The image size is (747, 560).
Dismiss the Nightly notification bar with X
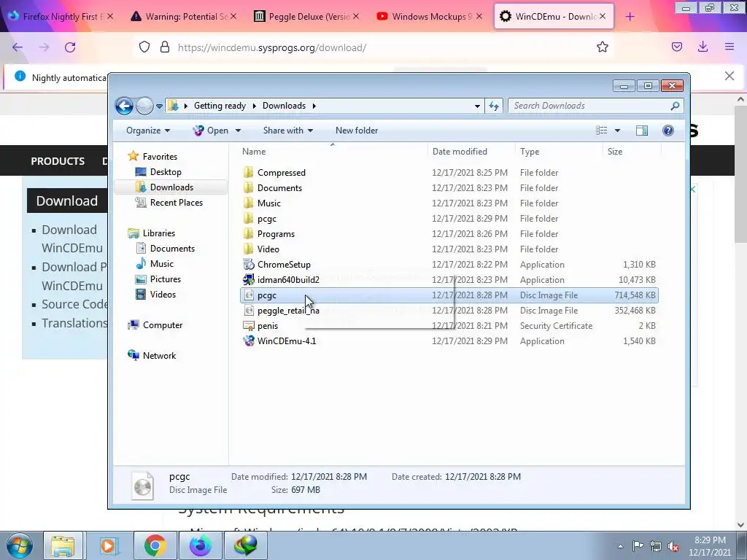[x=729, y=76]
